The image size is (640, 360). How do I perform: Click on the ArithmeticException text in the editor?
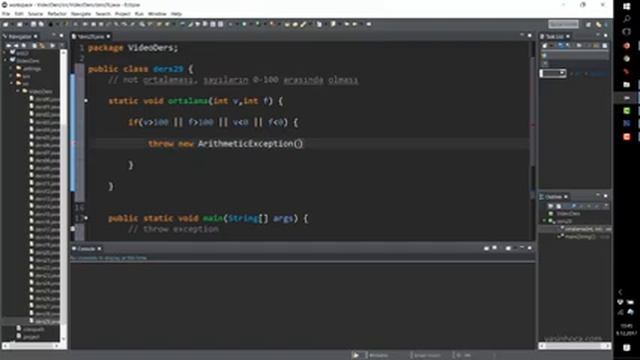pyautogui.click(x=245, y=144)
